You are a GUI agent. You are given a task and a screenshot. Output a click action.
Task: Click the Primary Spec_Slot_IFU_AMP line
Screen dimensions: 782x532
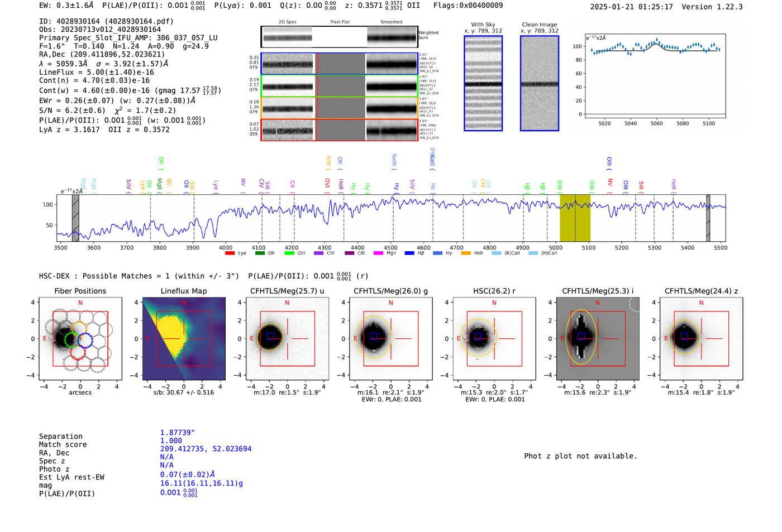click(128, 38)
